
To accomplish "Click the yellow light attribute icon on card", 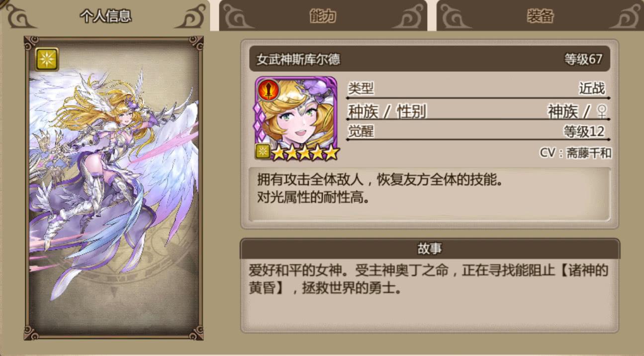I will (x=47, y=59).
